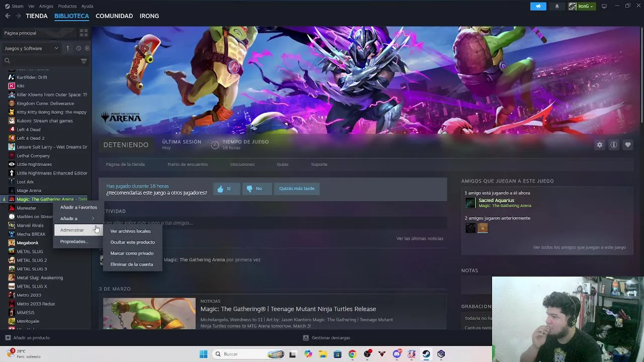Switch to Big Picture mode icon

click(x=604, y=6)
